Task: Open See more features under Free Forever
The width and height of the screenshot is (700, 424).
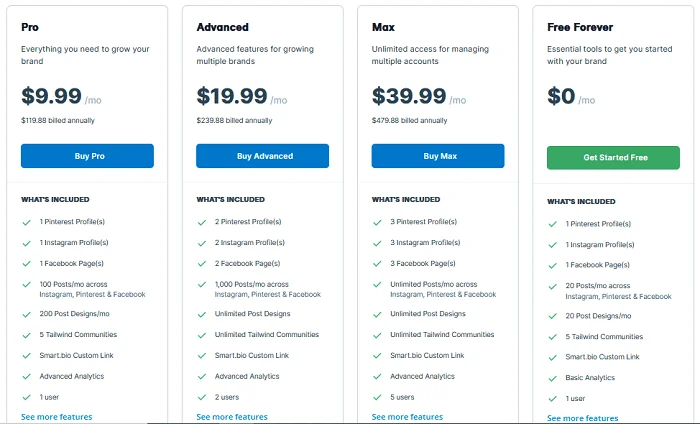Action: tap(583, 419)
